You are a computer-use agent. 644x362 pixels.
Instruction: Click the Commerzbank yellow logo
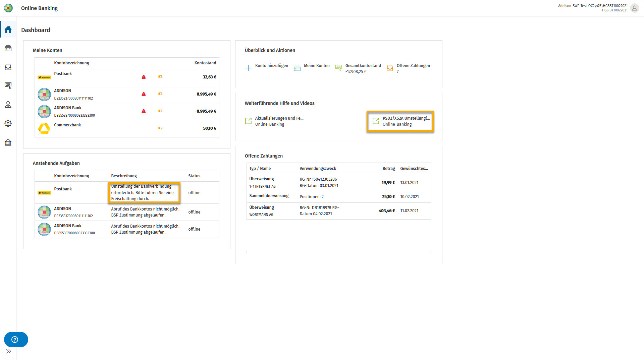[x=44, y=129]
